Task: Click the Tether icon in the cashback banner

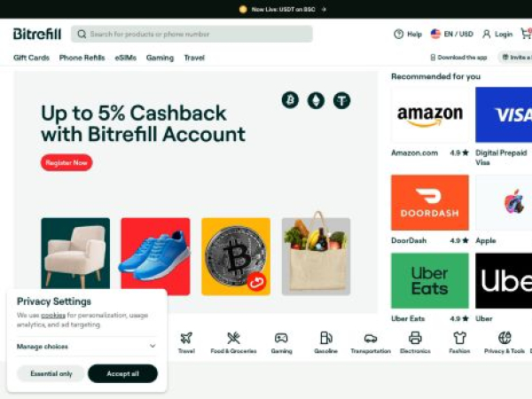Action: point(341,100)
